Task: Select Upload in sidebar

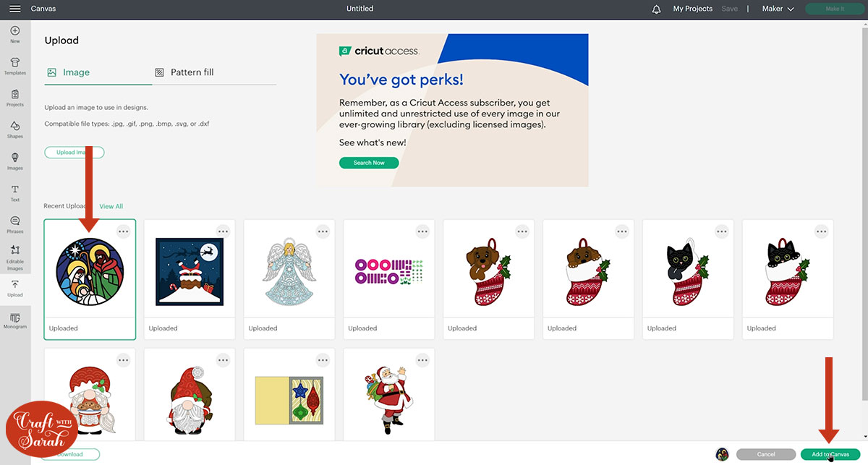Action: (15, 289)
